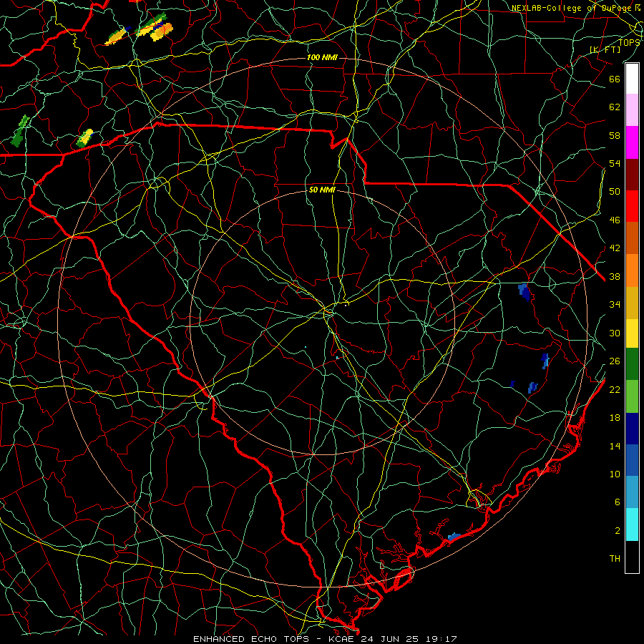
Task: Click the navy 18 kft legend swatch
Action: 632,429
